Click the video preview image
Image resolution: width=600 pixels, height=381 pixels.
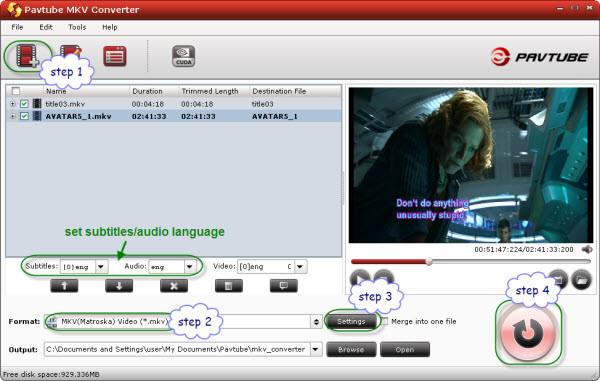click(471, 165)
